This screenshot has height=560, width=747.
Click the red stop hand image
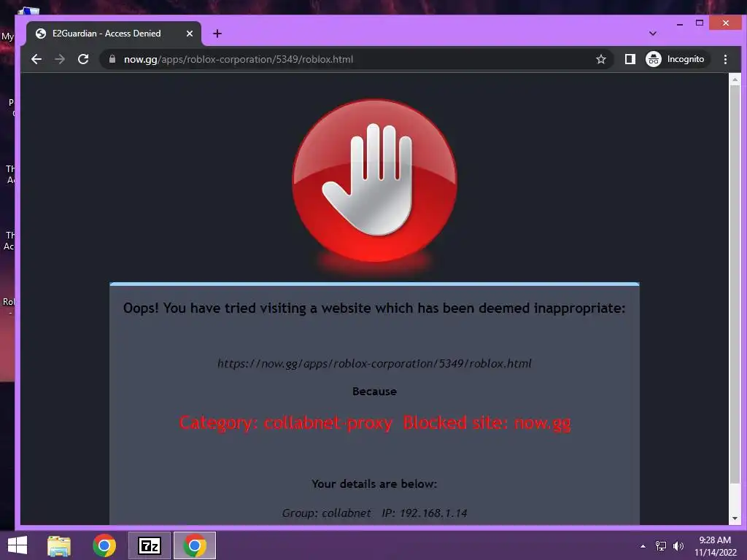[x=374, y=181]
